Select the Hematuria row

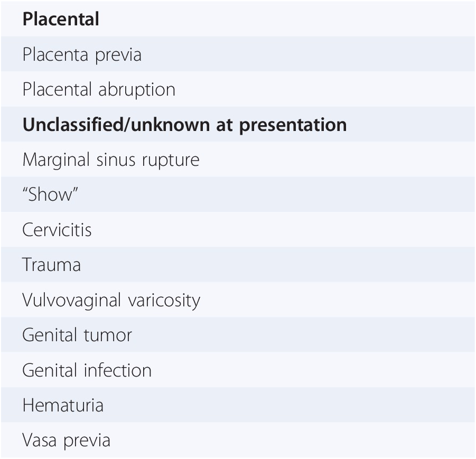click(x=238, y=405)
